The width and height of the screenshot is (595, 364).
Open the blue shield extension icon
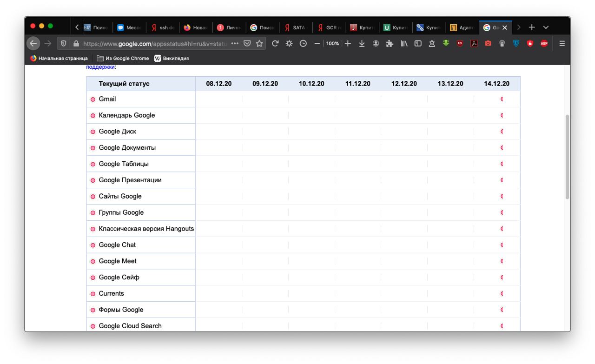(x=516, y=44)
